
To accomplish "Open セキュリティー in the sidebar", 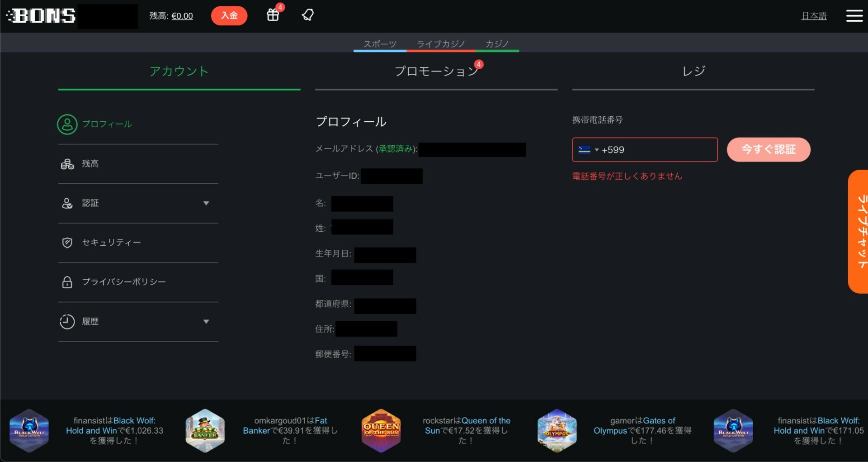I will [111, 243].
